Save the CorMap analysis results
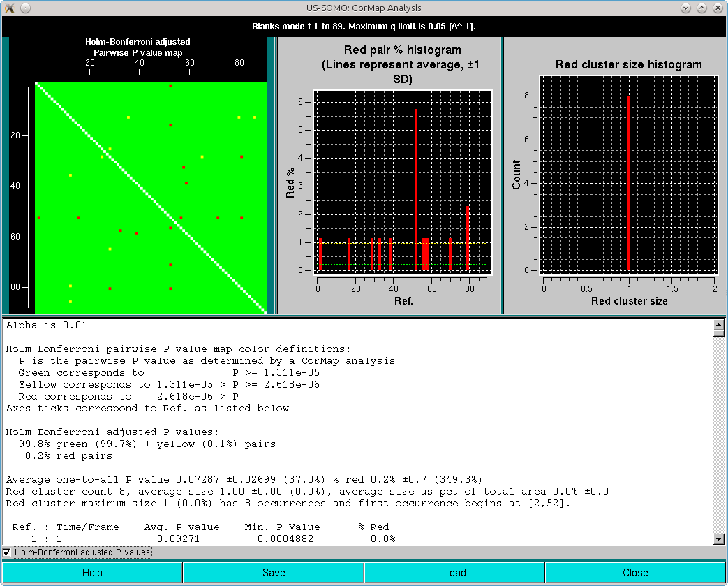This screenshot has height=586, width=728. [x=272, y=572]
